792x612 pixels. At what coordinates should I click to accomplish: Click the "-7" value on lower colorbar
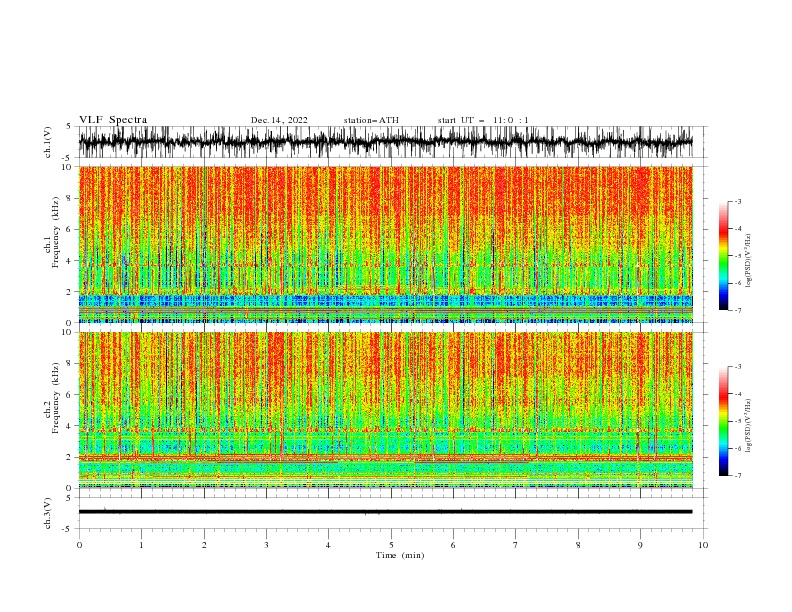pos(738,476)
